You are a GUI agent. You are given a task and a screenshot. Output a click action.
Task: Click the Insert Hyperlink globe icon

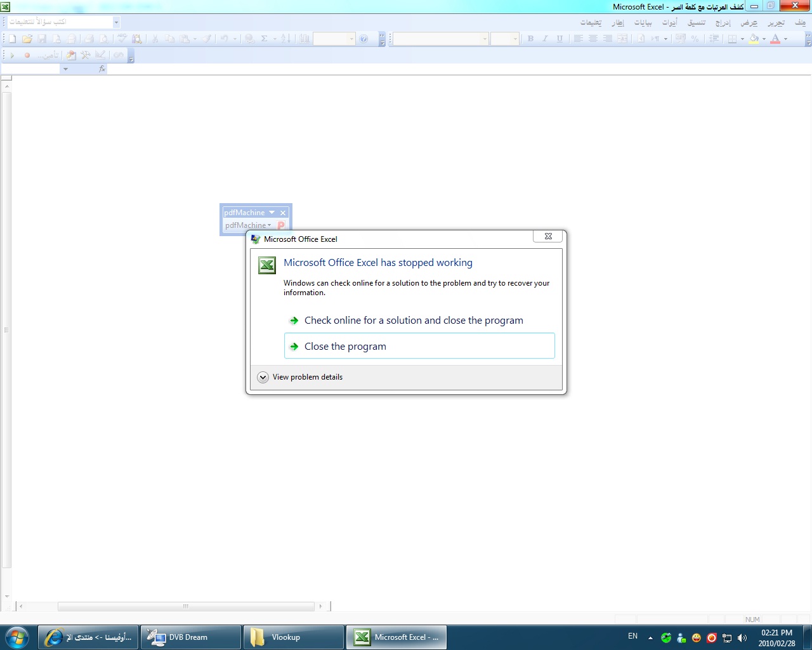click(x=249, y=39)
